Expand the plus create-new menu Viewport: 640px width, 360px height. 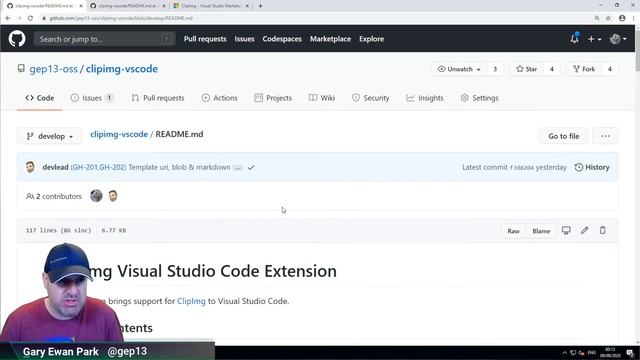[594, 39]
